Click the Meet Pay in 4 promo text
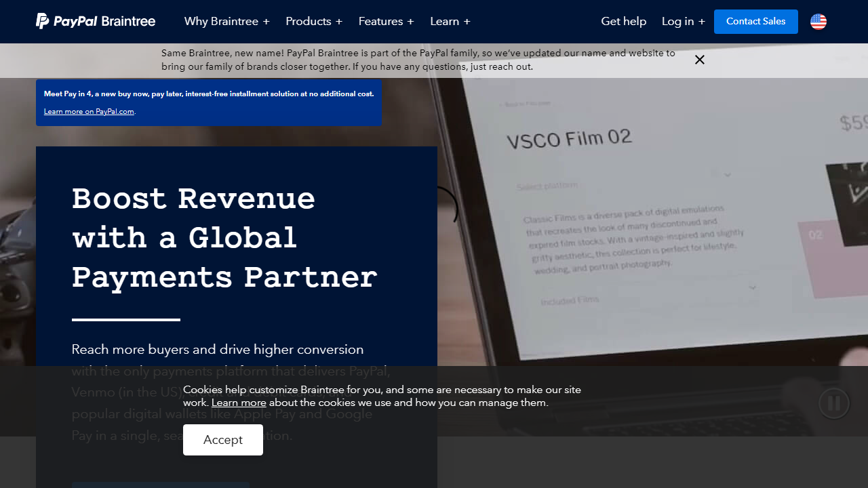Image resolution: width=868 pixels, height=488 pixels. [208, 94]
